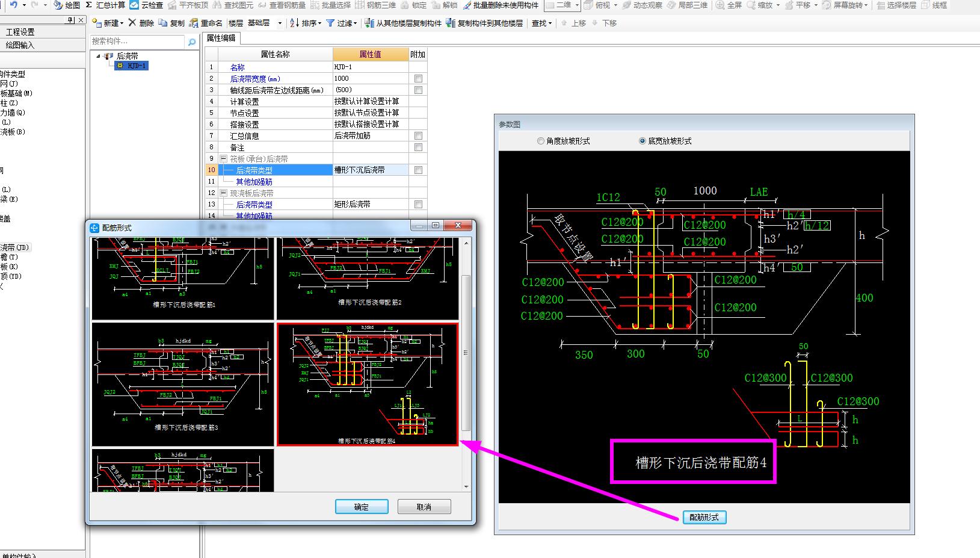Image resolution: width=980 pixels, height=558 pixels.
Task: Click 局部三维 partial 3D tool
Action: [687, 5]
